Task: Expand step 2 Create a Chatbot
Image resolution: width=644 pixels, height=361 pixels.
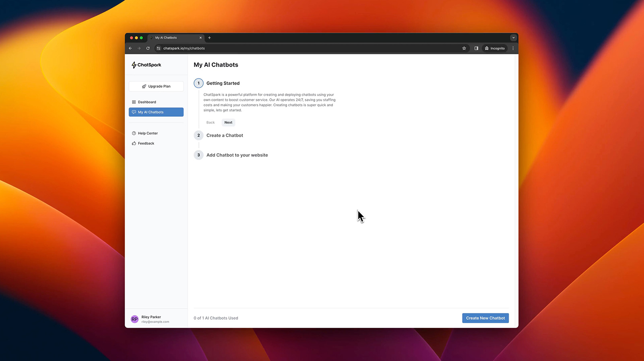Action: [225, 136]
